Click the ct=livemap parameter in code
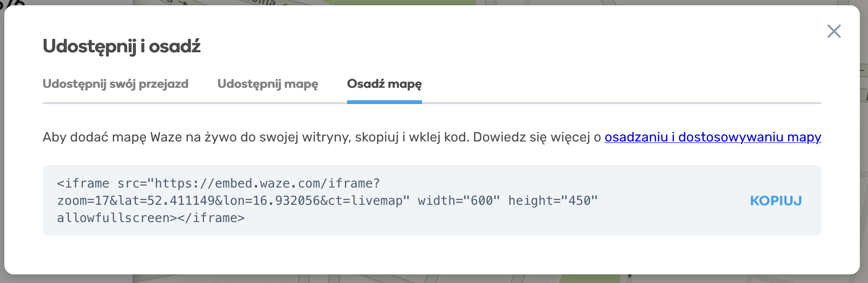868x283 pixels. click(x=369, y=200)
